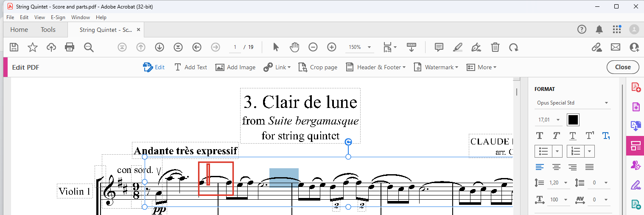Jump to the last page icon
Screen dimensions: 644x215
(178, 47)
